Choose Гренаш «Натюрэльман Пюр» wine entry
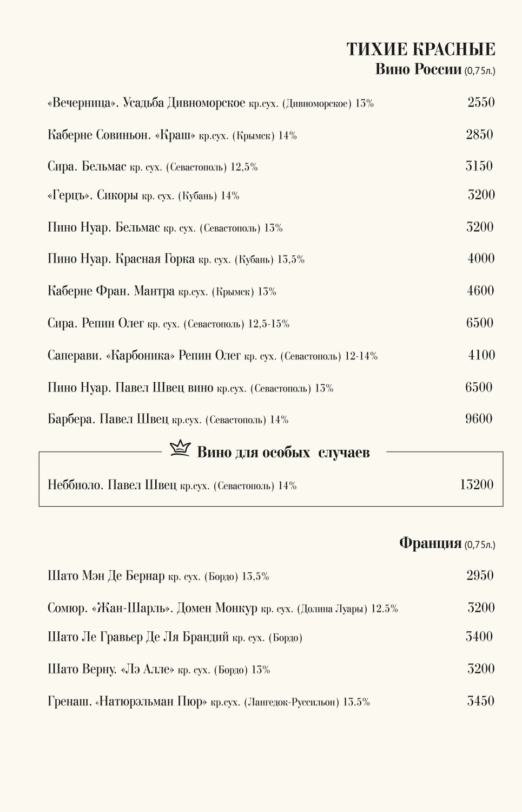This screenshot has height=812, width=522. click(x=208, y=702)
